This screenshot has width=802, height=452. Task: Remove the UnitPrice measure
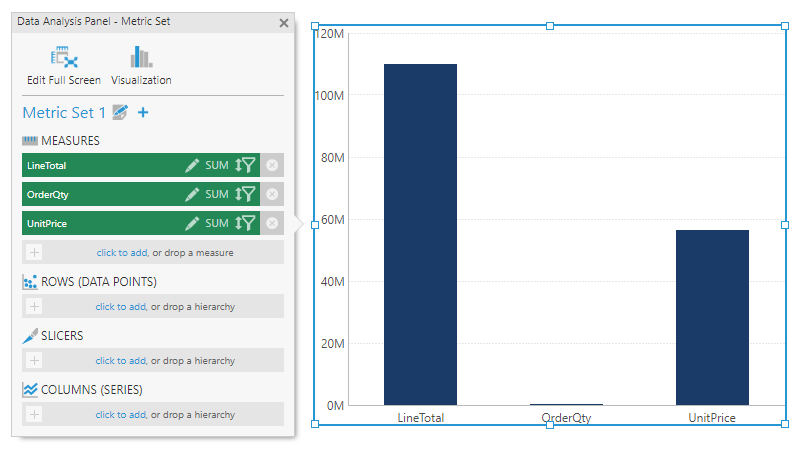(272, 223)
